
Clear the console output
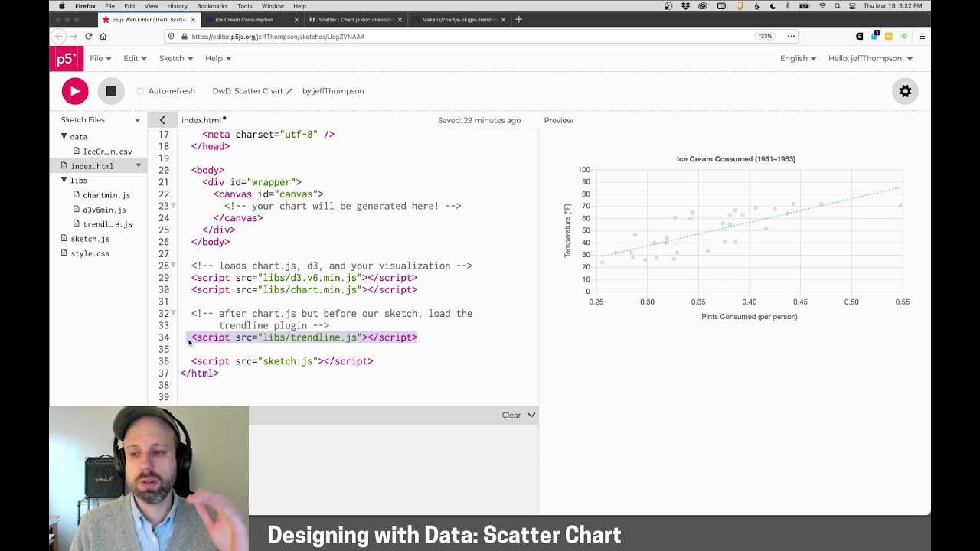(x=511, y=415)
